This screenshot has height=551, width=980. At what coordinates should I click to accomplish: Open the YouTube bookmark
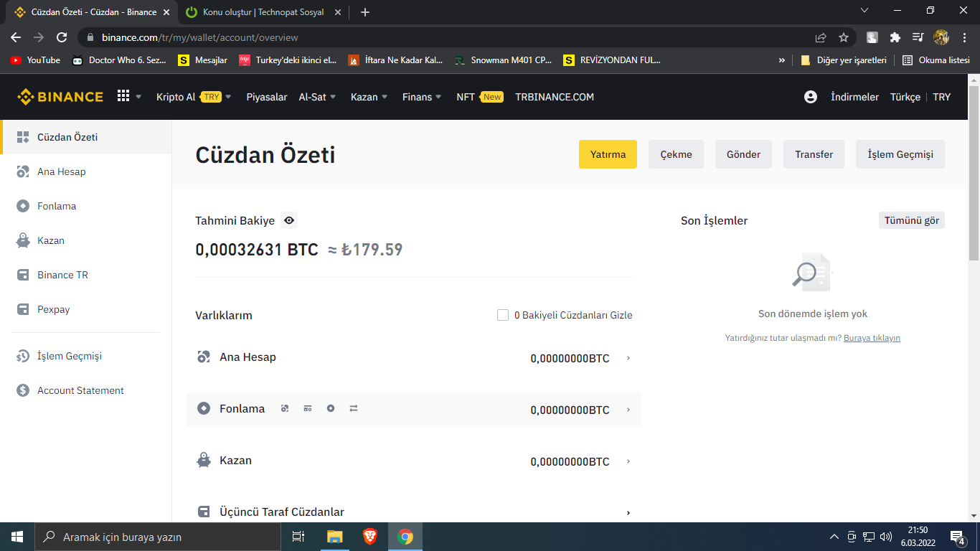coord(35,60)
